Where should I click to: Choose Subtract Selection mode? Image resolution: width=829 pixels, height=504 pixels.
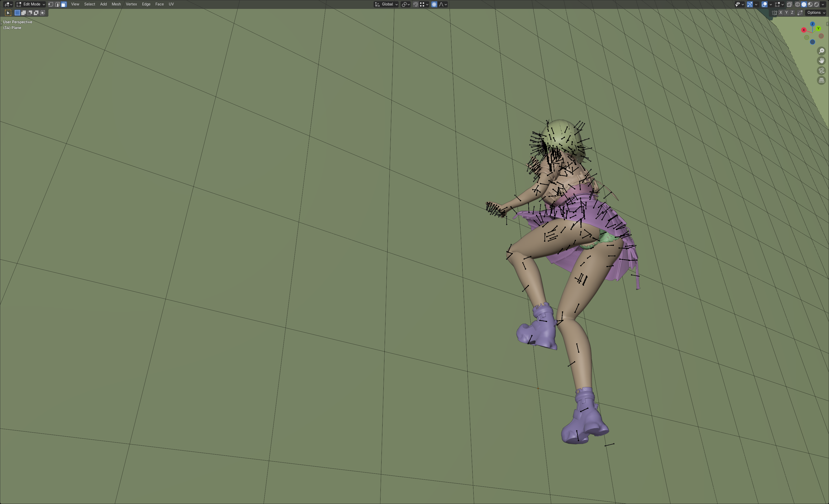click(30, 13)
